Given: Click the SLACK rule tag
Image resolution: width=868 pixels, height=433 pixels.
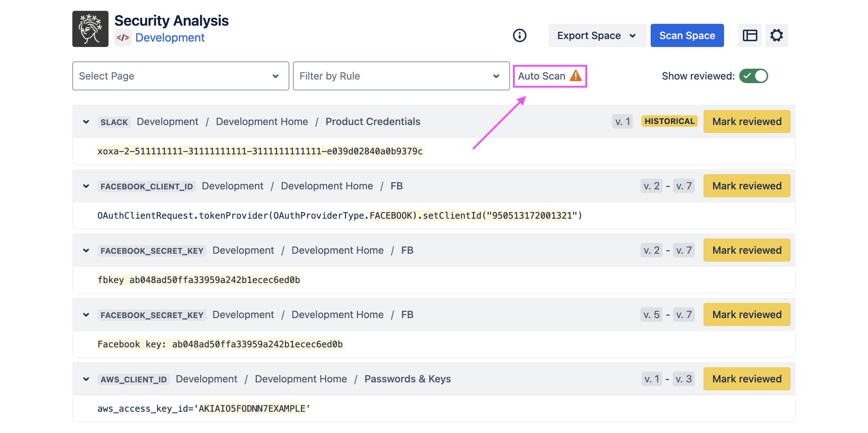Looking at the screenshot, I should coord(114,122).
